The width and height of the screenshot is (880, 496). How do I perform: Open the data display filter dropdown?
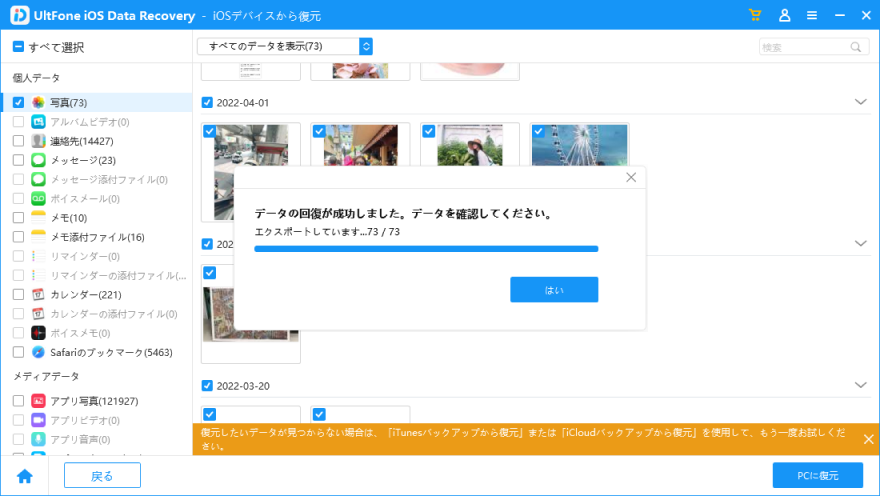[x=285, y=46]
